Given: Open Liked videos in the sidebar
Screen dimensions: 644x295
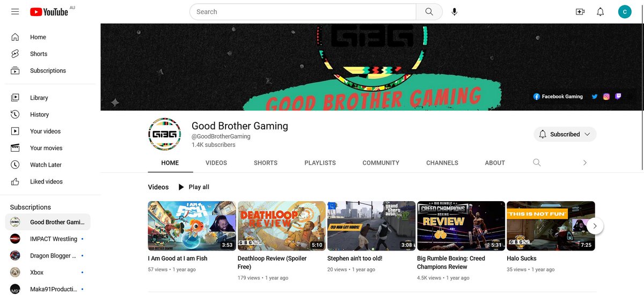Looking at the screenshot, I should (x=50, y=181).
